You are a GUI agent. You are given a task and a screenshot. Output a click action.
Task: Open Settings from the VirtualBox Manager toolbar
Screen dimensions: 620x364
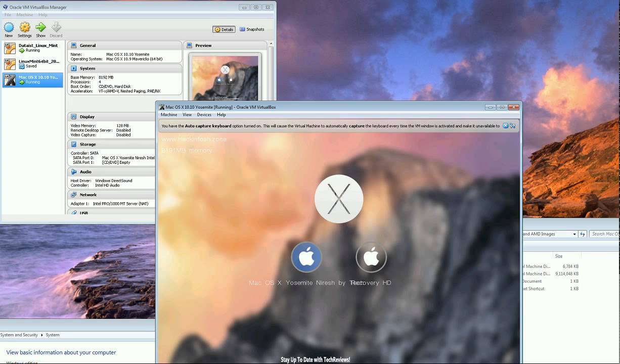tap(25, 29)
